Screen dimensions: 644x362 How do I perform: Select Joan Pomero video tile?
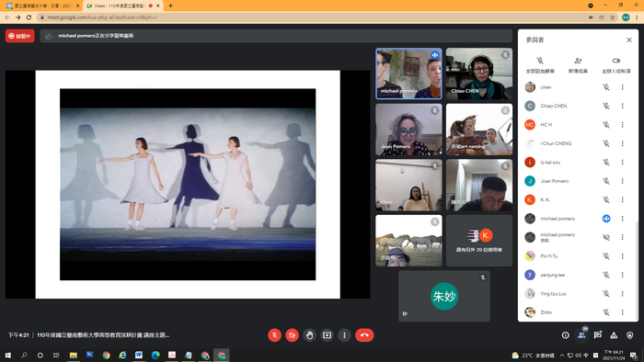408,130
